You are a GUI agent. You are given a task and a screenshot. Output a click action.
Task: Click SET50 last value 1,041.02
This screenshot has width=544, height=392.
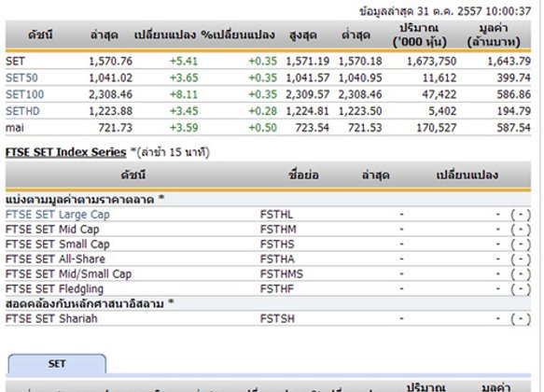[111, 77]
